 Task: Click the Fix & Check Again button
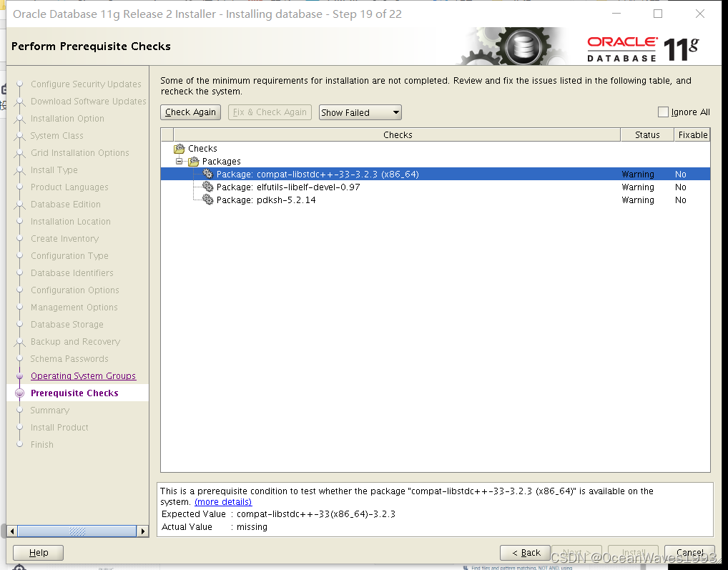click(x=270, y=112)
